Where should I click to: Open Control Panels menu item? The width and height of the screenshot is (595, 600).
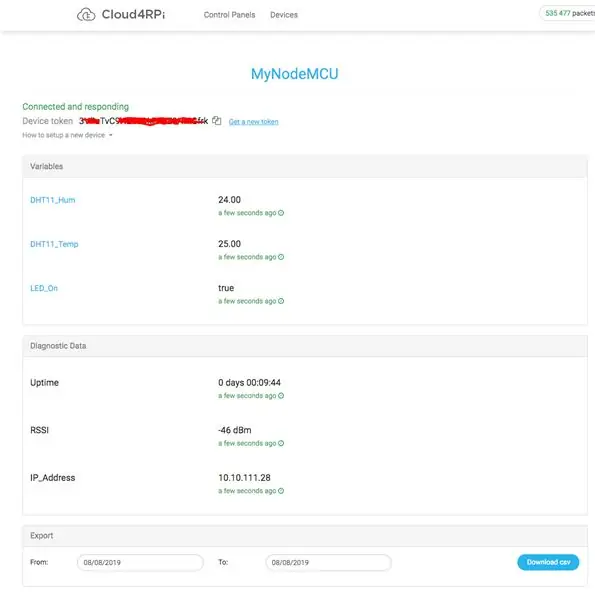click(229, 15)
